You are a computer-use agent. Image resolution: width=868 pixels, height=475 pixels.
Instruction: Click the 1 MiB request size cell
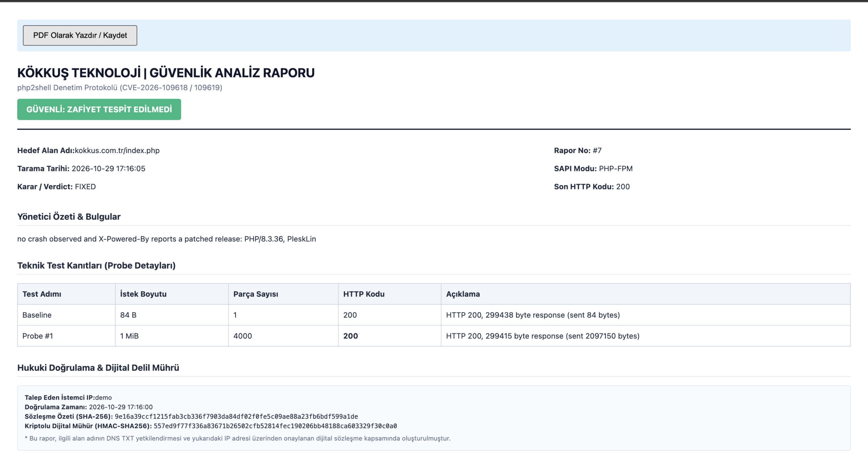point(172,336)
